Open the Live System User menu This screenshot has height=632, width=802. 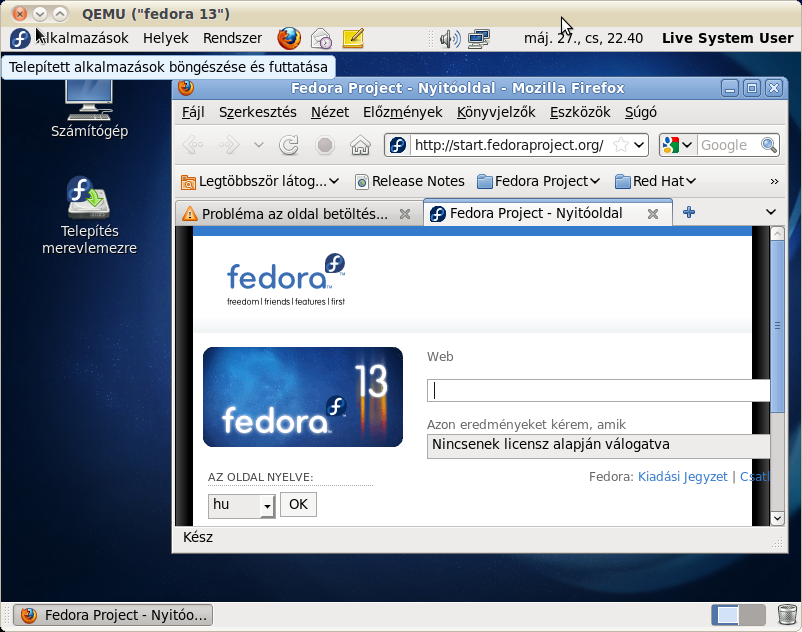pyautogui.click(x=727, y=38)
